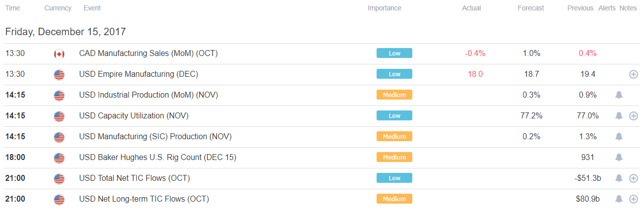Toggle alert bell for Industrial Production (MoM)
Image resolution: width=644 pixels, height=215 pixels.
click(619, 95)
